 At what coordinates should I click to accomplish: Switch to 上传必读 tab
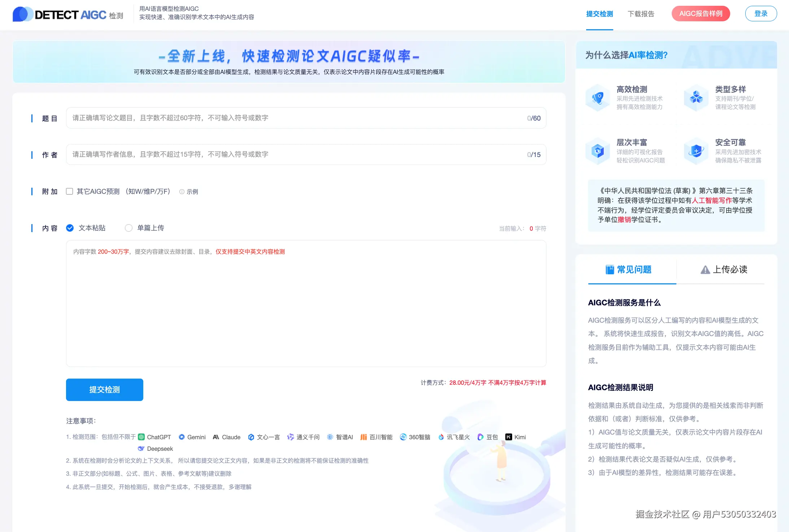[724, 270]
